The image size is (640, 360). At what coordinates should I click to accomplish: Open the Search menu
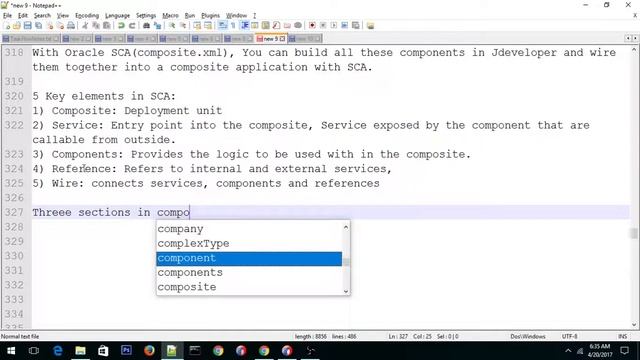pos(42,16)
